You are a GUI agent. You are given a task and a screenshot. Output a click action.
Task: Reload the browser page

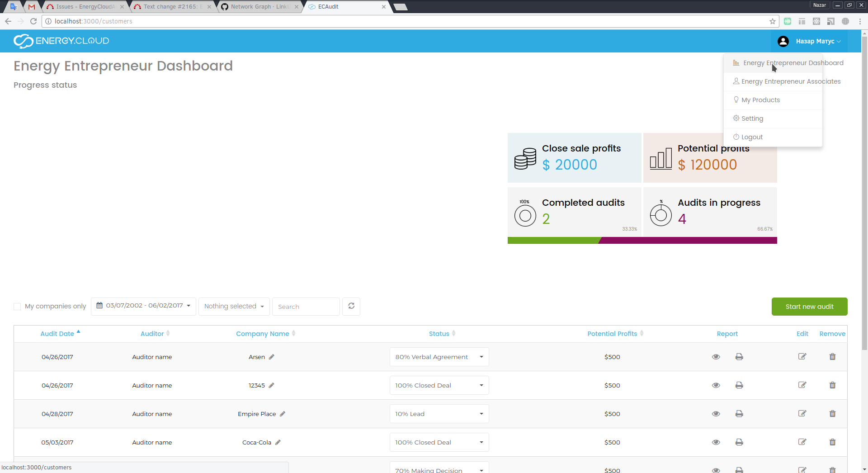[33, 21]
